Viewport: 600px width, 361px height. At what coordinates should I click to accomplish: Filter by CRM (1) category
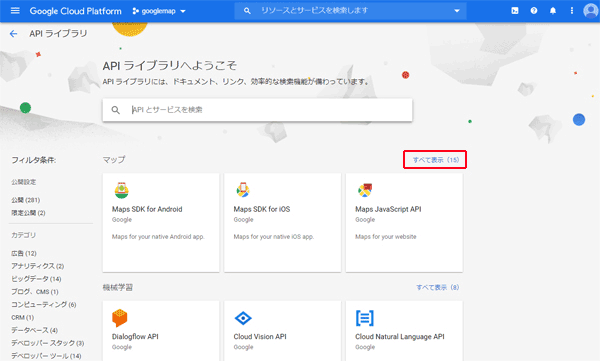coord(23,317)
